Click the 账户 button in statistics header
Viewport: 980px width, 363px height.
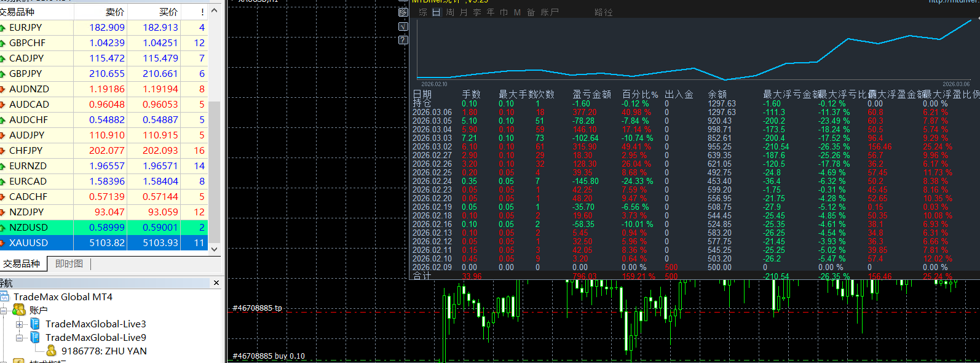click(x=550, y=12)
